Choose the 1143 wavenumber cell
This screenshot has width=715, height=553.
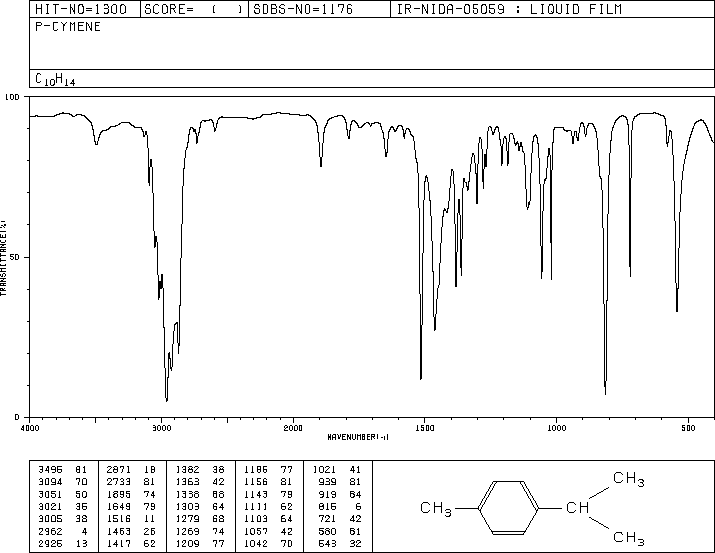pos(256,494)
